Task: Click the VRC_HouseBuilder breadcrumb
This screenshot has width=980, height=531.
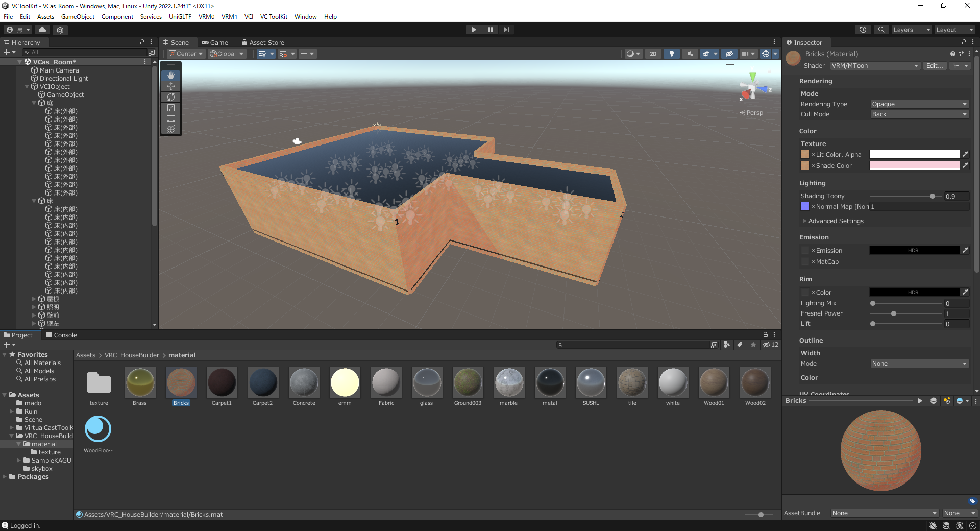Action: (x=132, y=355)
